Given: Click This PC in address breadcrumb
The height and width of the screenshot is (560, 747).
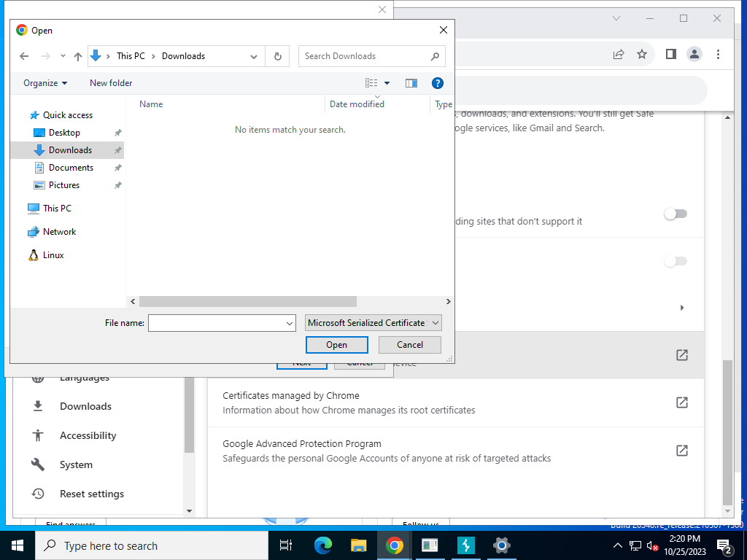Looking at the screenshot, I should point(131,56).
